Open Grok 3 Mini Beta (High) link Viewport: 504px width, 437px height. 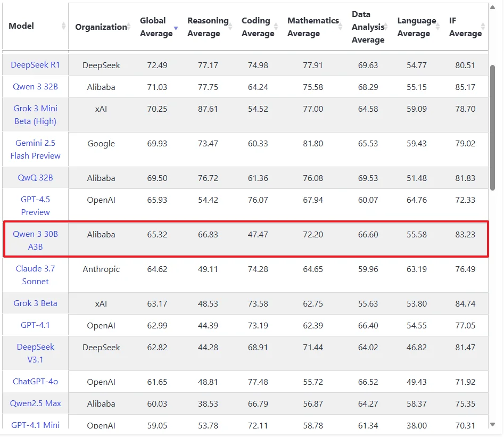pyautogui.click(x=35, y=115)
